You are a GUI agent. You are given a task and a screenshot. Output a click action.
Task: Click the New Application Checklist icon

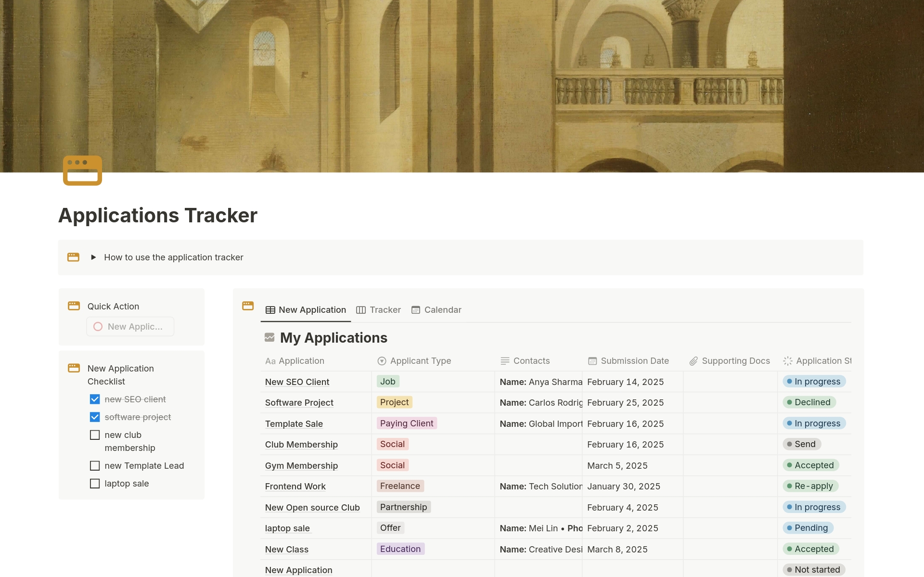coord(74,368)
